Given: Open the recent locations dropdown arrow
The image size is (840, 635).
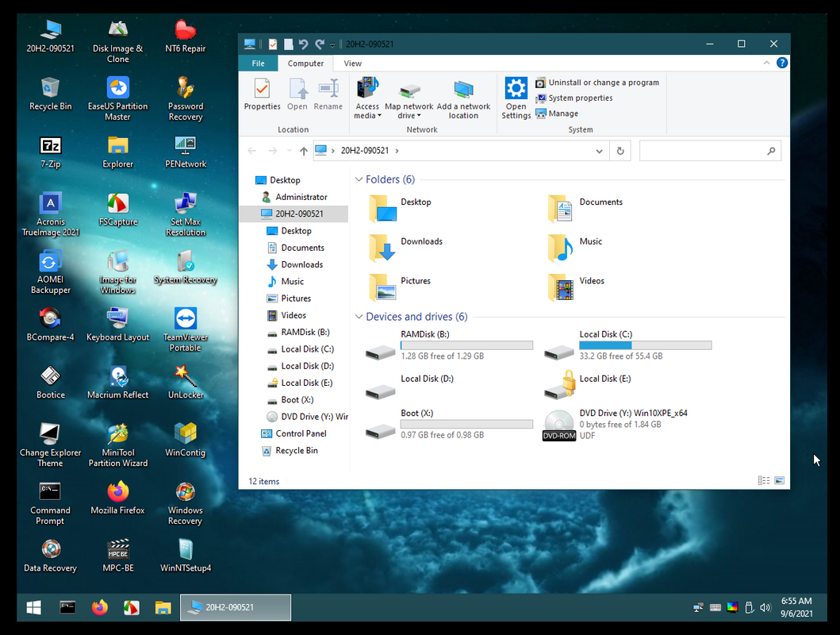Looking at the screenshot, I should coord(290,151).
